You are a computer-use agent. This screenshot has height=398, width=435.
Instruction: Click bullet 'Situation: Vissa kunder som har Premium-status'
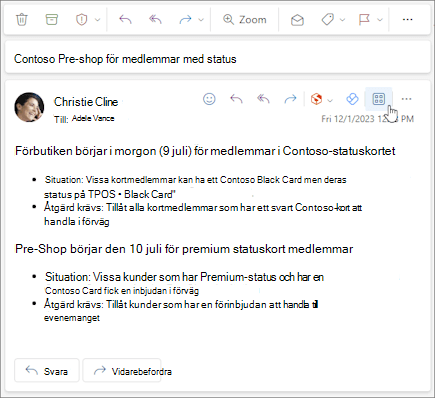point(184,283)
